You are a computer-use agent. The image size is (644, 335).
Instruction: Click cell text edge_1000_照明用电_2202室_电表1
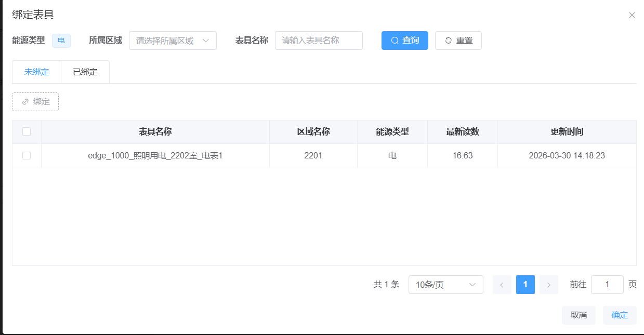155,155
